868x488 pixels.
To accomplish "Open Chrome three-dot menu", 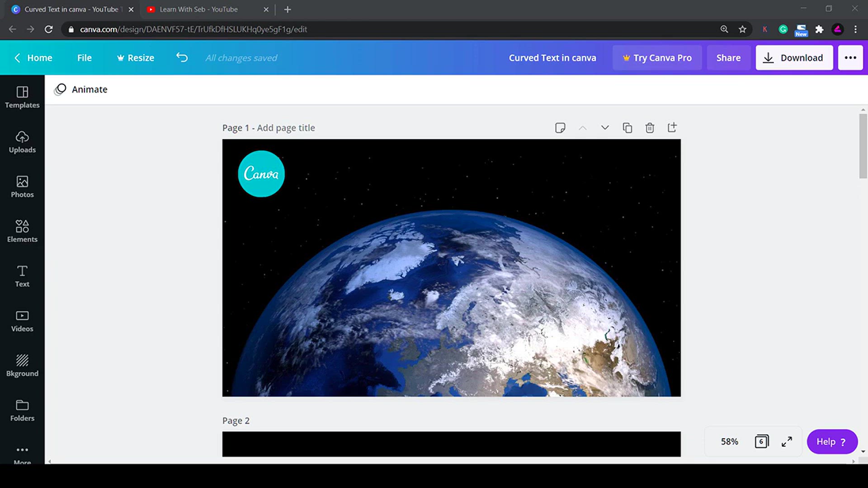I will click(855, 29).
